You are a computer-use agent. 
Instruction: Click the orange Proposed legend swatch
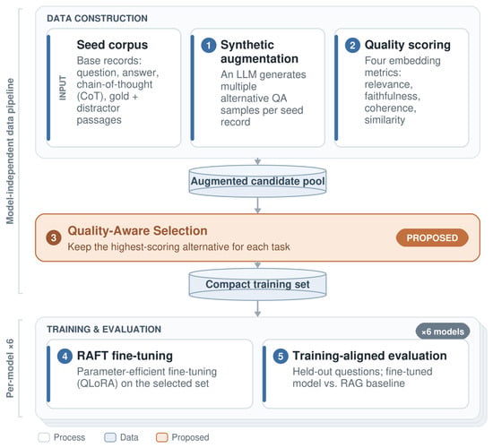[x=161, y=437]
